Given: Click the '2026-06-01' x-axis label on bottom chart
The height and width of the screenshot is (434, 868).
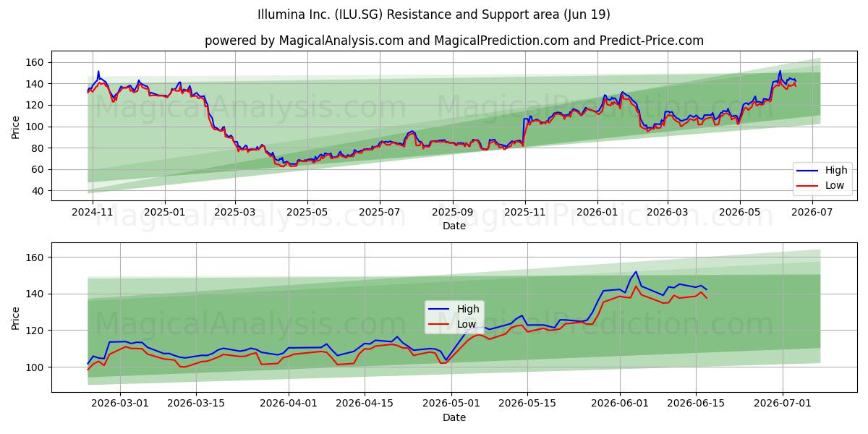Looking at the screenshot, I should click(620, 405).
